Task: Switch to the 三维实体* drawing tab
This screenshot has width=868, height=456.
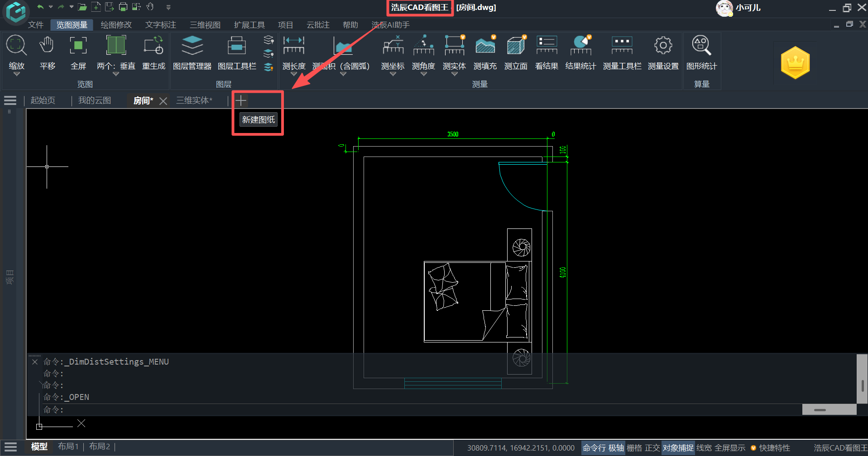Action: 194,100
